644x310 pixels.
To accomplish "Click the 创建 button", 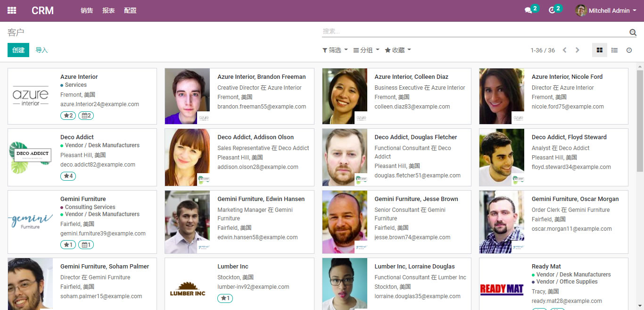I will pyautogui.click(x=18, y=50).
